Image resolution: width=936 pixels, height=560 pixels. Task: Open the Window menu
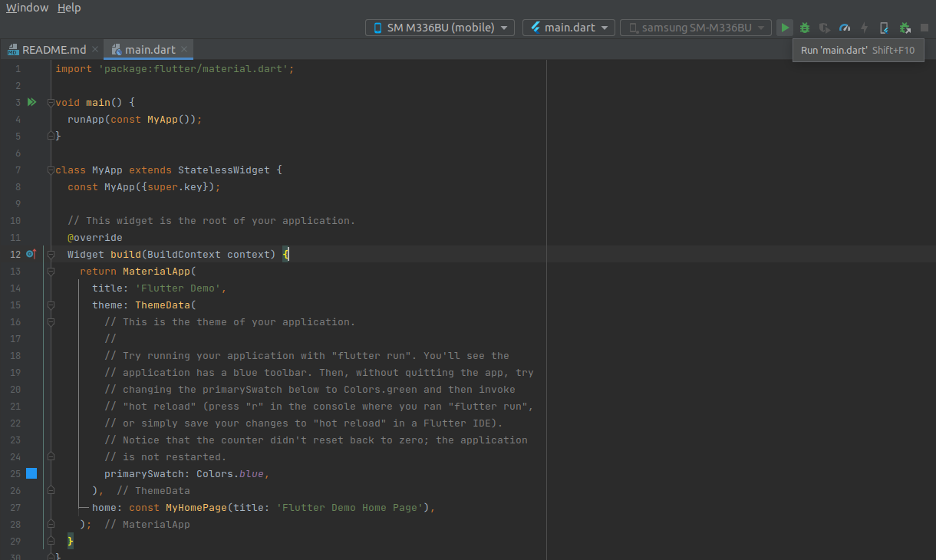point(27,8)
